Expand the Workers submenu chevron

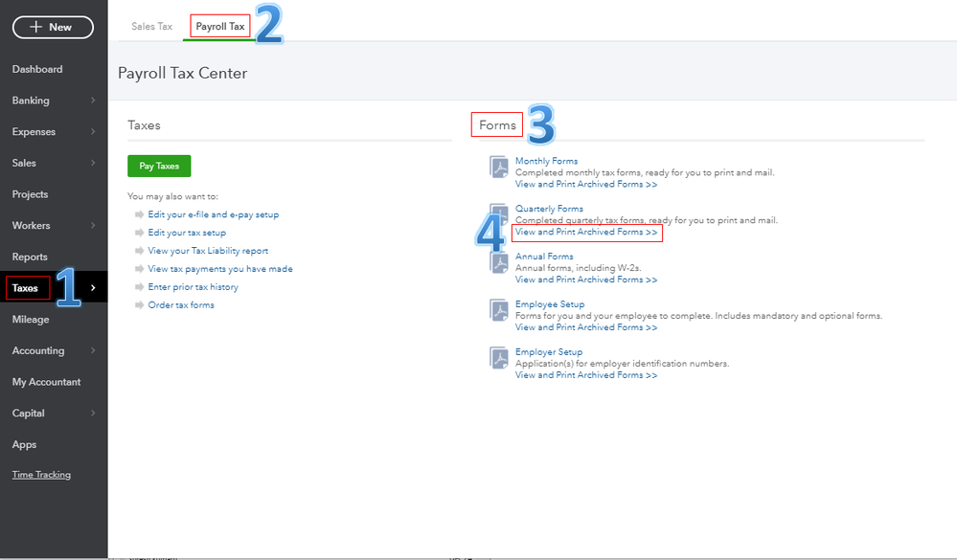pyautogui.click(x=93, y=225)
